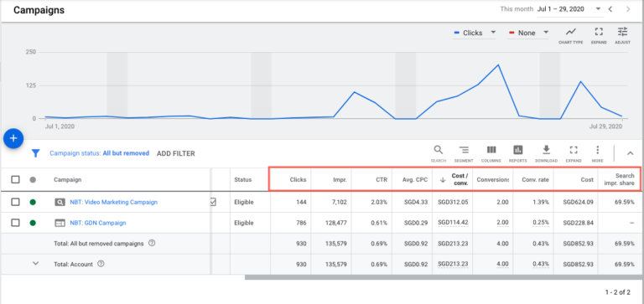
Task: Sort by the Campaign column header
Action: click(x=68, y=180)
